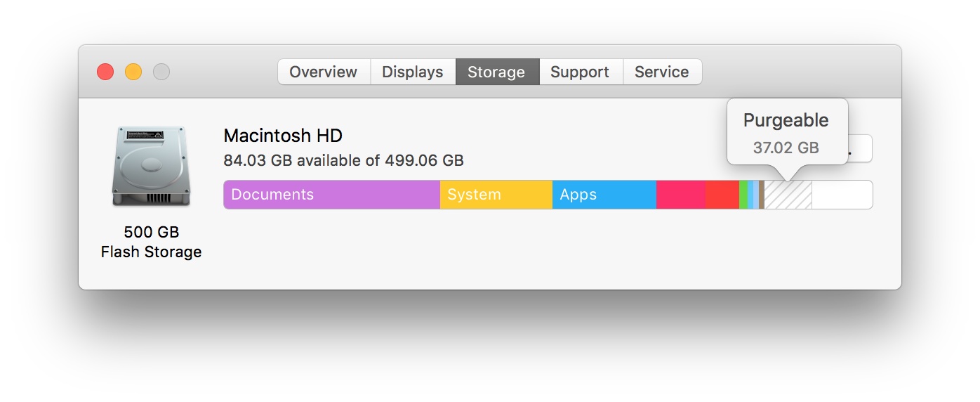The width and height of the screenshot is (980, 402).
Task: Switch to the Overview tab
Action: tap(323, 72)
